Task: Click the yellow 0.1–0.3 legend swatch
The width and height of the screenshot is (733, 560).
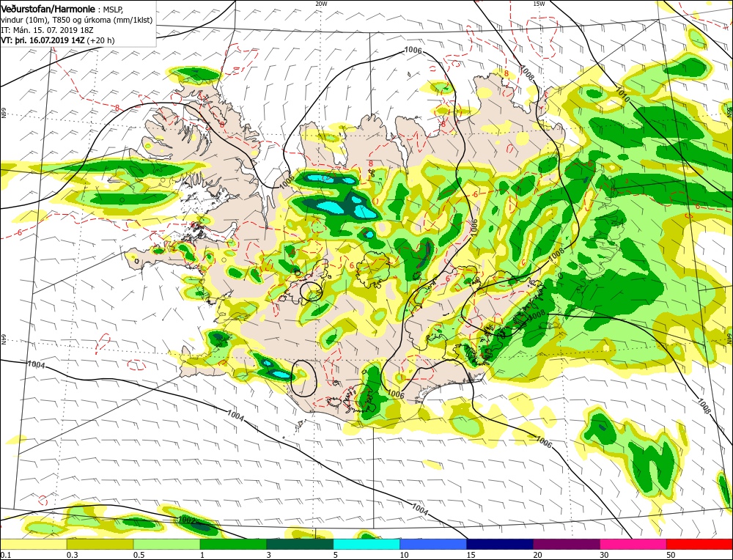Action: 34,544
